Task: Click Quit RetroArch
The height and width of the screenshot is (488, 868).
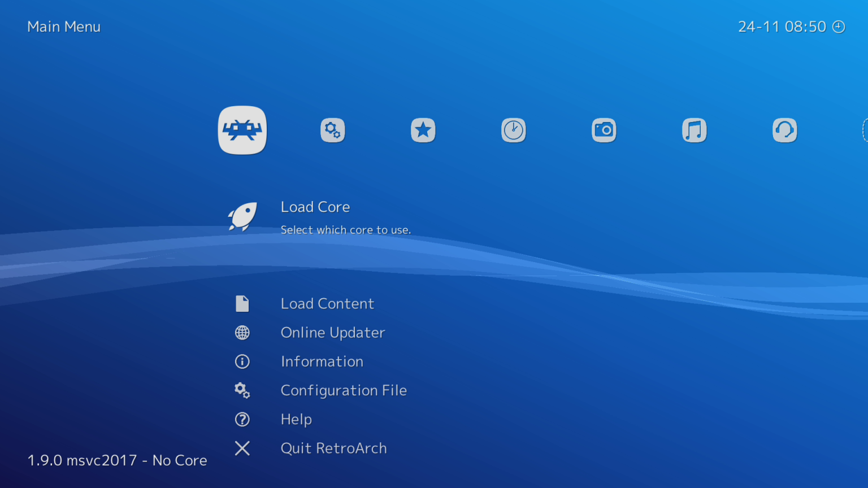Action: 333,448
